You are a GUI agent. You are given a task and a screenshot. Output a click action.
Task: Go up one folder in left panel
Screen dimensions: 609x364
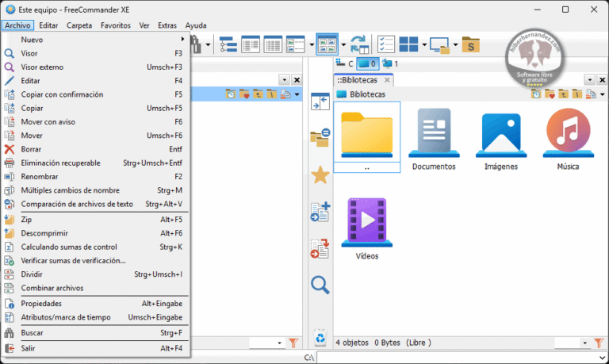tap(258, 94)
